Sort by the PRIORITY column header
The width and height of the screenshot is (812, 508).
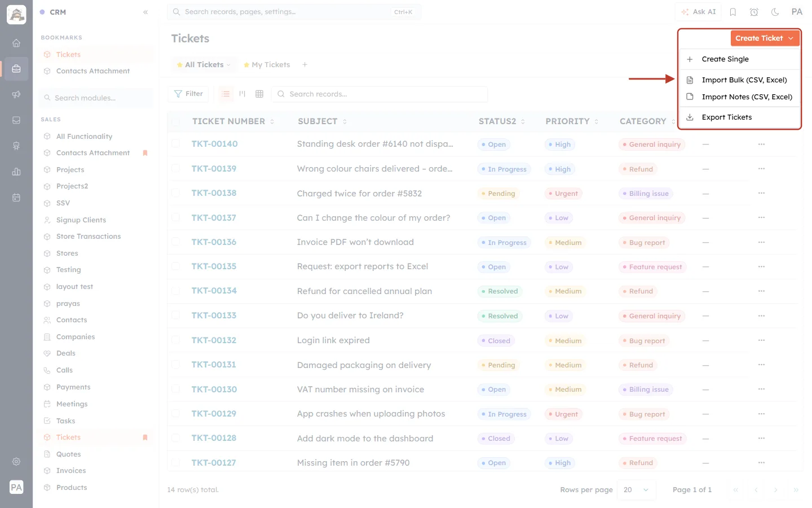[572, 121]
